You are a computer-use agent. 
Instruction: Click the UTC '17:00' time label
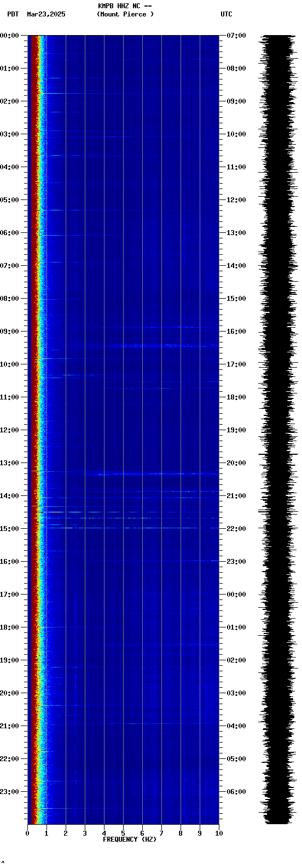tap(236, 364)
